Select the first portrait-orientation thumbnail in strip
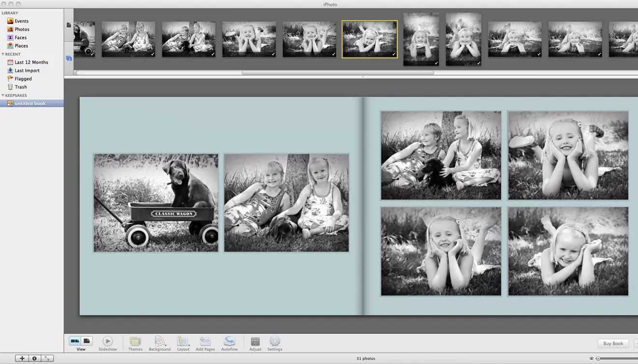The width and height of the screenshot is (638, 364). pyautogui.click(x=421, y=39)
